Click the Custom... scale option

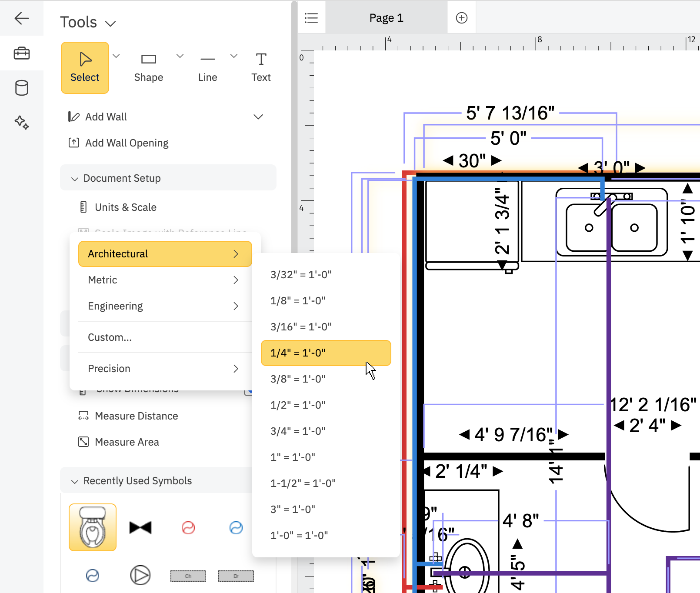click(110, 337)
